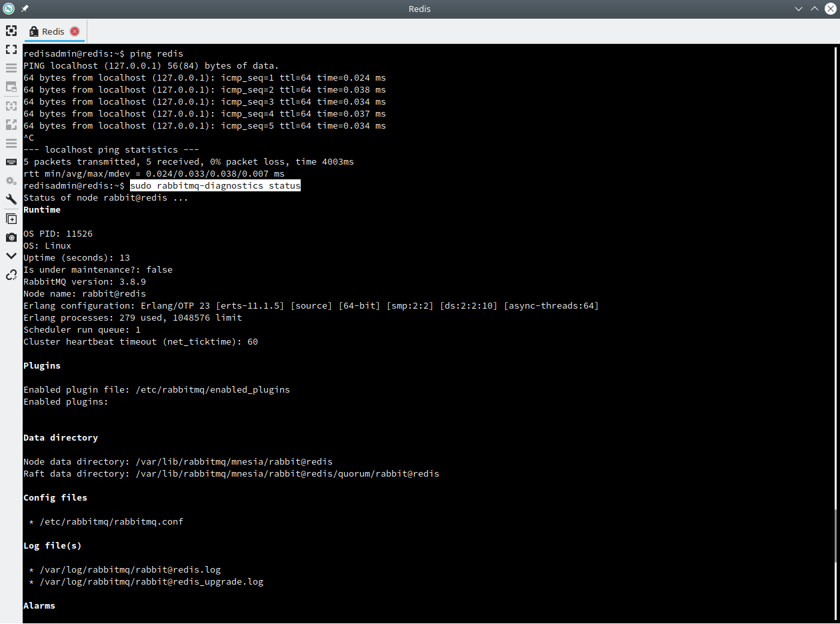
Task: Click the 'OS PID: 11526' line
Action: 58,234
